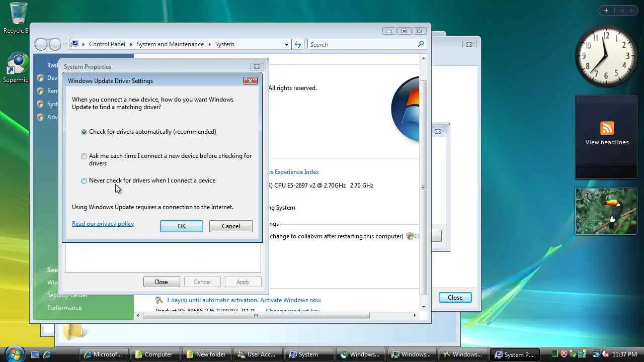Select Ask me each time option
Viewport: 644px width, 362px height.
[166, 159]
